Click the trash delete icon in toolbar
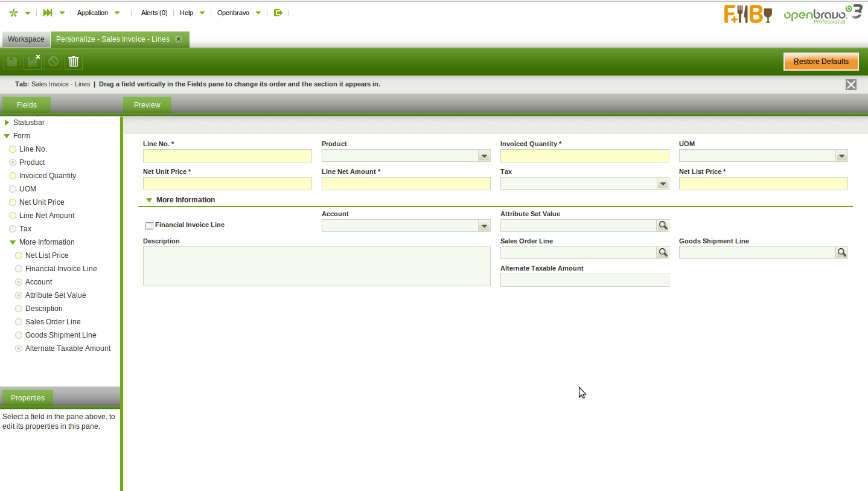The height and width of the screenshot is (491, 868). (x=74, y=62)
